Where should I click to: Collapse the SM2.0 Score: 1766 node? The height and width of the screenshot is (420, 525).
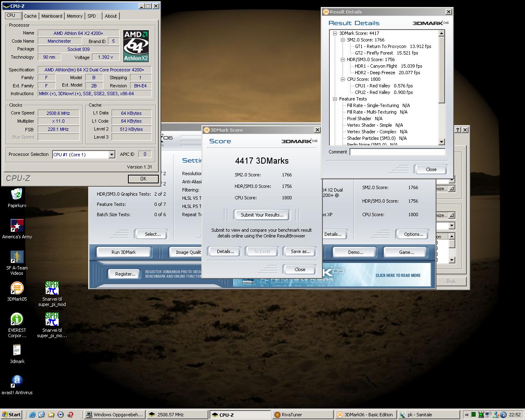(x=342, y=40)
